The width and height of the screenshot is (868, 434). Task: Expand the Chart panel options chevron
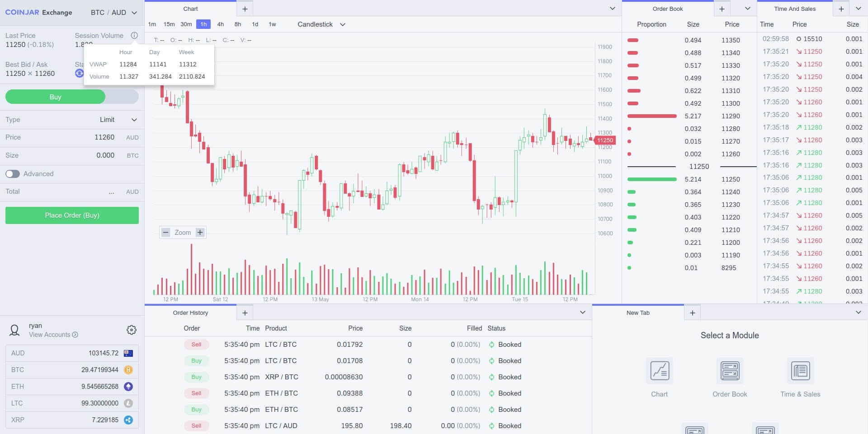point(612,9)
